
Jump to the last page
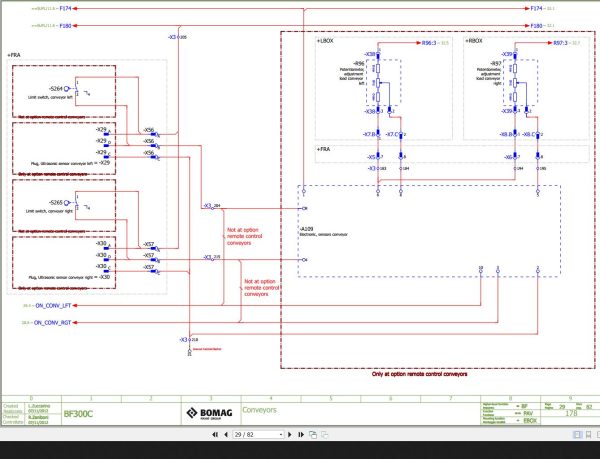tap(301, 435)
